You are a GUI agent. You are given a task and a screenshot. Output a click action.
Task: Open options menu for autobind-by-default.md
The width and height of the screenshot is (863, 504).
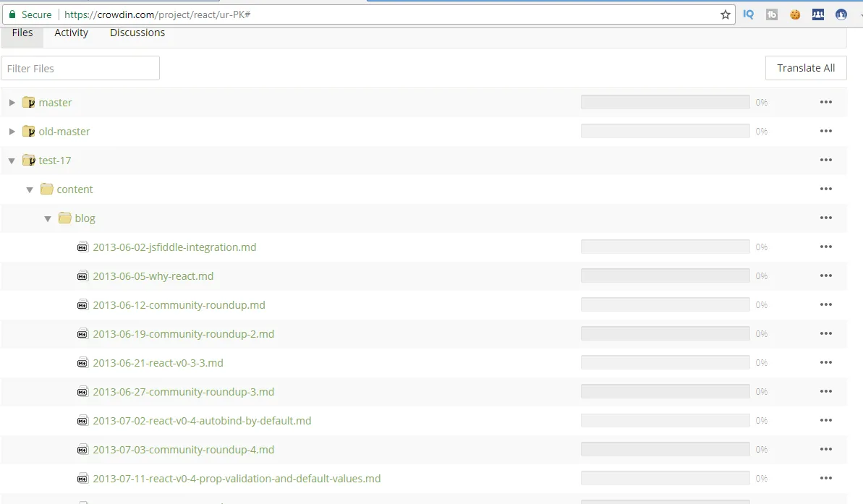pos(825,420)
